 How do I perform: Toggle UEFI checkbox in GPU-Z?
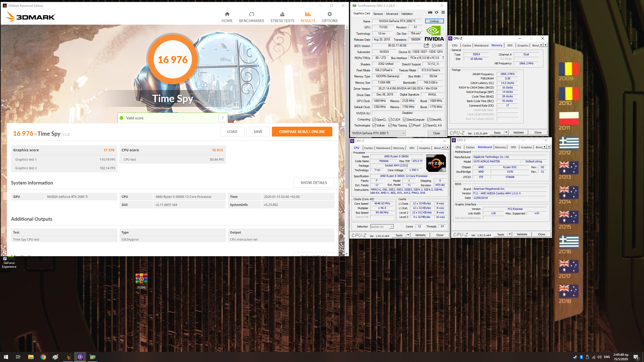(434, 46)
